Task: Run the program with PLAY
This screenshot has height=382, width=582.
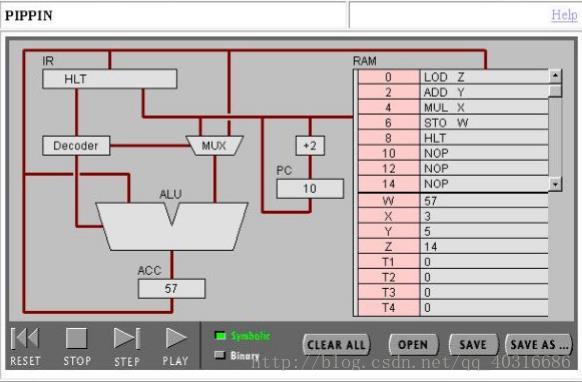Action: 176,338
